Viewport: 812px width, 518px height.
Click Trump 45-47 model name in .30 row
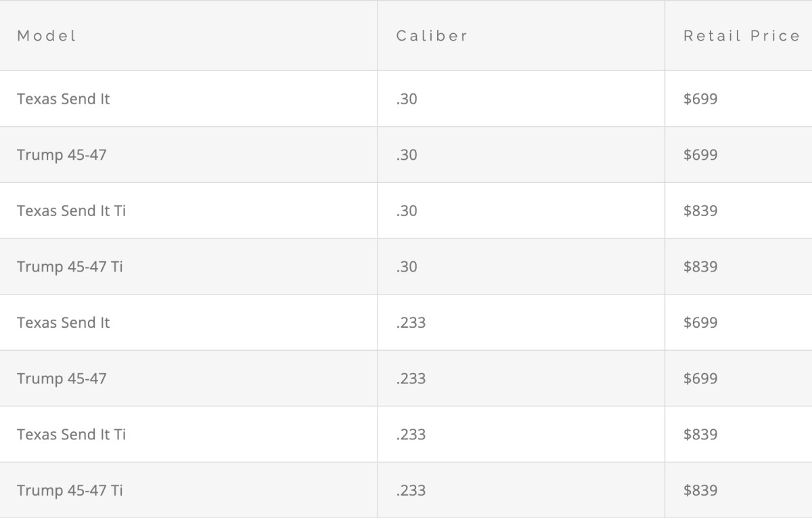click(x=62, y=155)
